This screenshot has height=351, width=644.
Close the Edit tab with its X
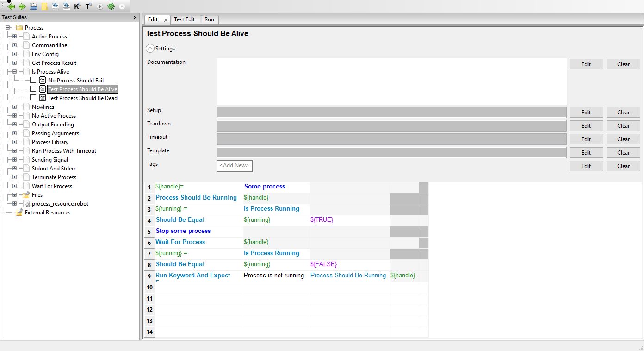[166, 20]
